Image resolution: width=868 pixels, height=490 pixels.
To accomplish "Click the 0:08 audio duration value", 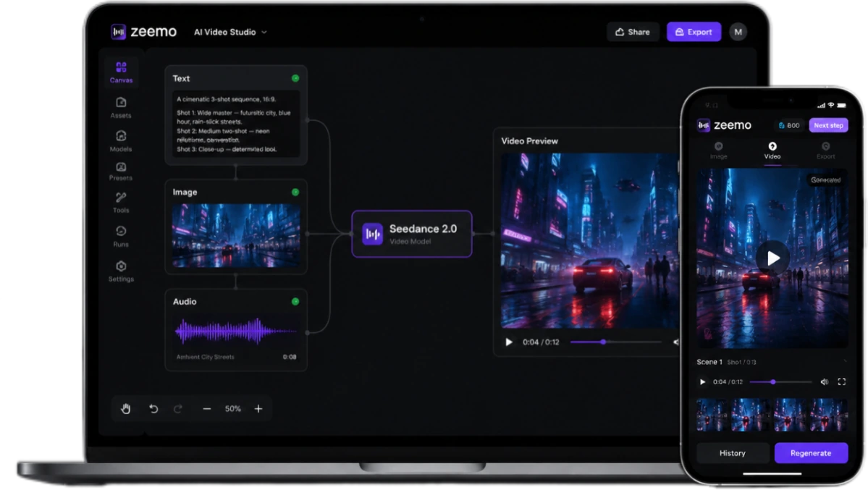I will pos(290,357).
